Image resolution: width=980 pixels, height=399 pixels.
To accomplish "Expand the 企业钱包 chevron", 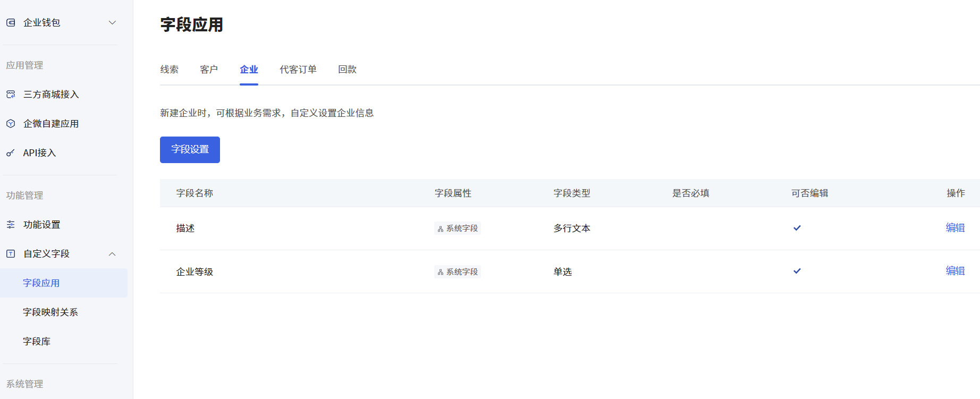I will 112,22.
